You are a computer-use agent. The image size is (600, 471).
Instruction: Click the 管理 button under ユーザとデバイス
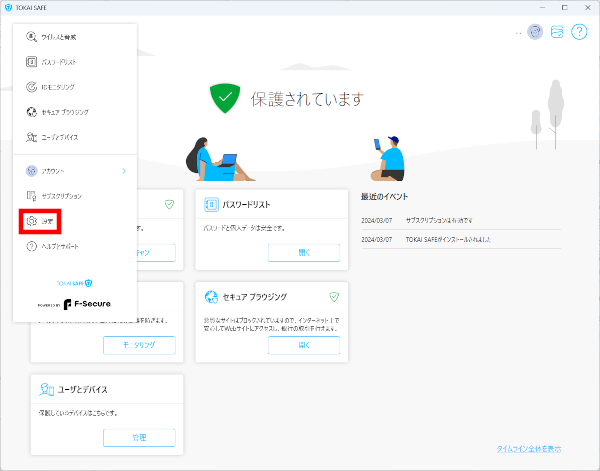(x=139, y=437)
